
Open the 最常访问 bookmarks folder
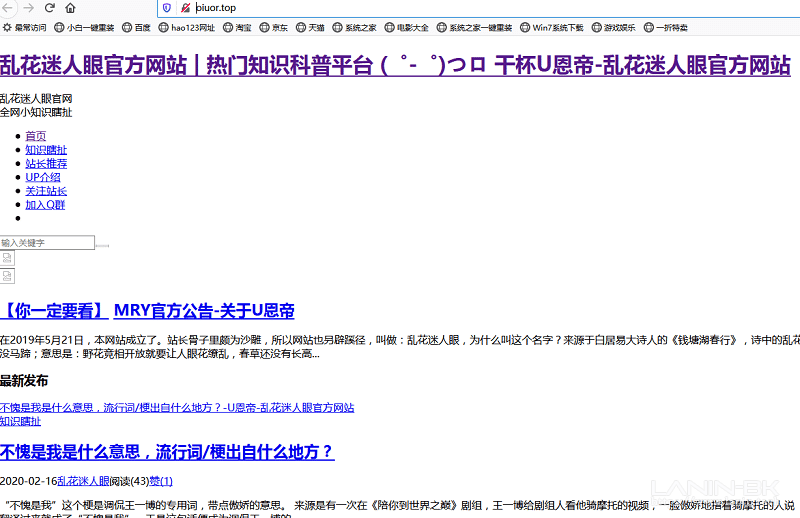(24, 28)
